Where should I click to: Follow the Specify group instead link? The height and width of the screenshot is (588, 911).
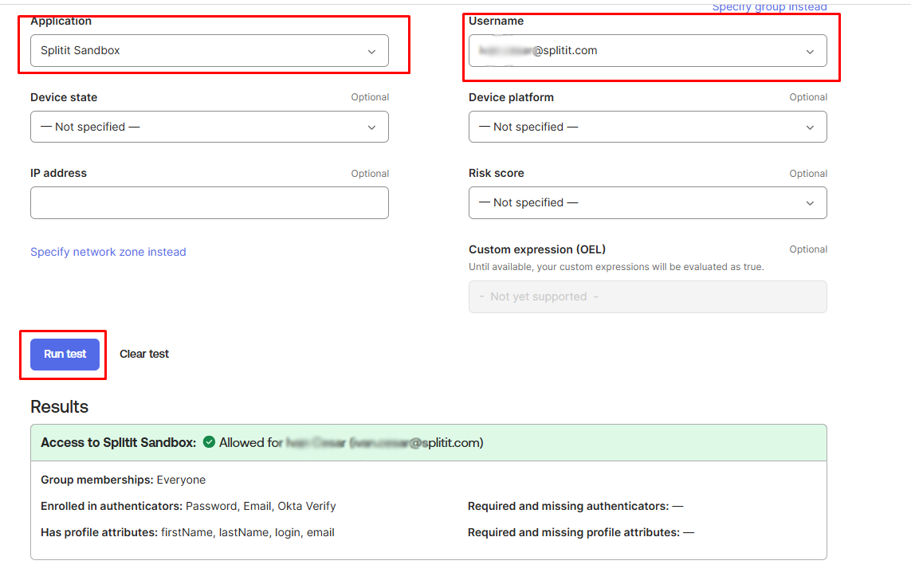coord(769,6)
